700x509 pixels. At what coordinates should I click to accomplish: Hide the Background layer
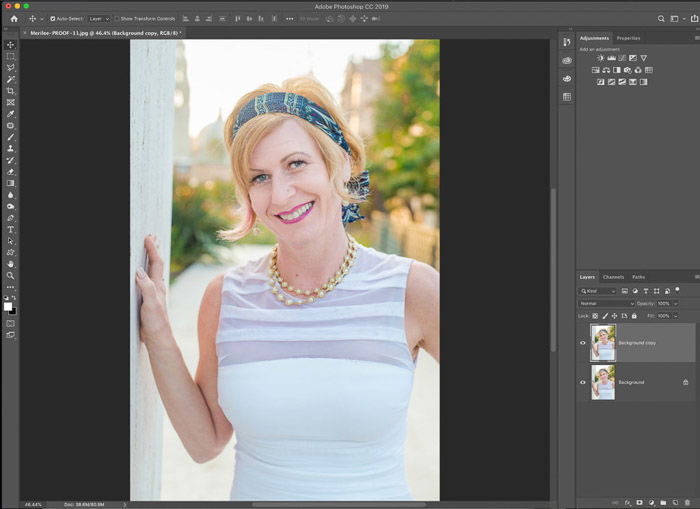(x=583, y=382)
